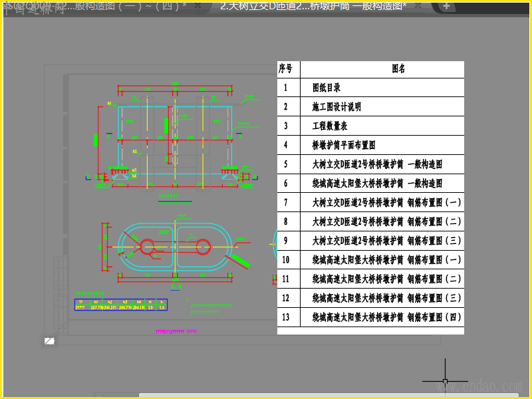Click the horizontal scrollbar at the bottom
Viewport: 532px width, 399px height.
point(329,395)
